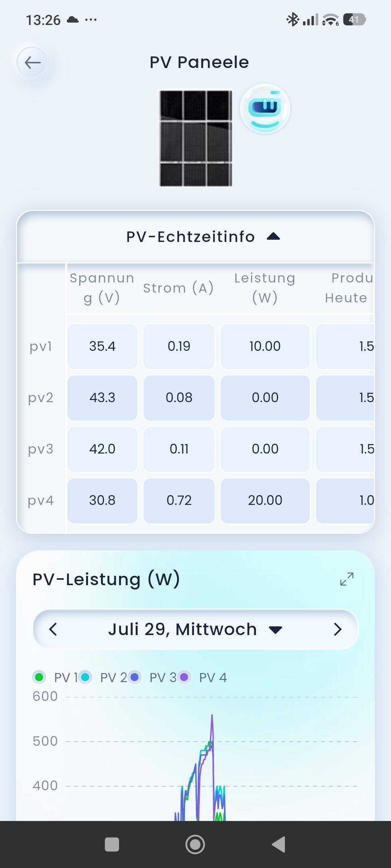The width and height of the screenshot is (391, 868).
Task: Open the Juli 29, Mittwoch date dropdown
Action: point(195,629)
